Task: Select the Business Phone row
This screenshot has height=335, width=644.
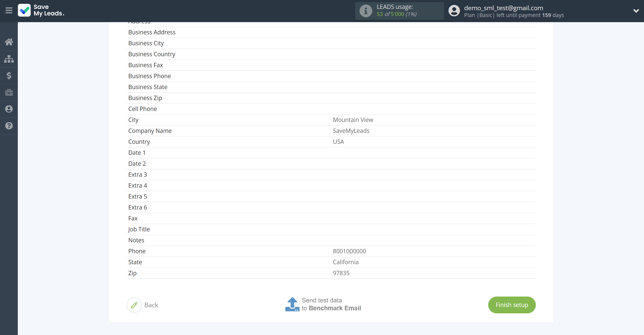Action: pyautogui.click(x=331, y=76)
